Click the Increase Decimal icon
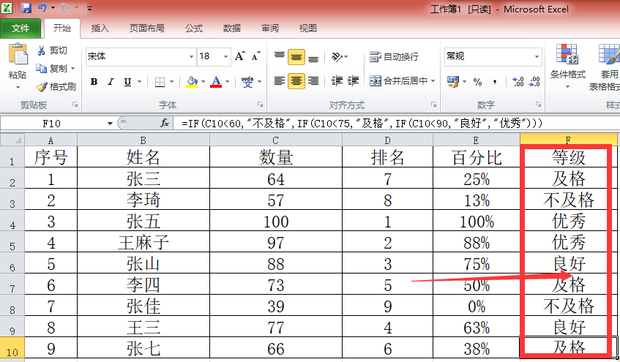 [x=518, y=81]
